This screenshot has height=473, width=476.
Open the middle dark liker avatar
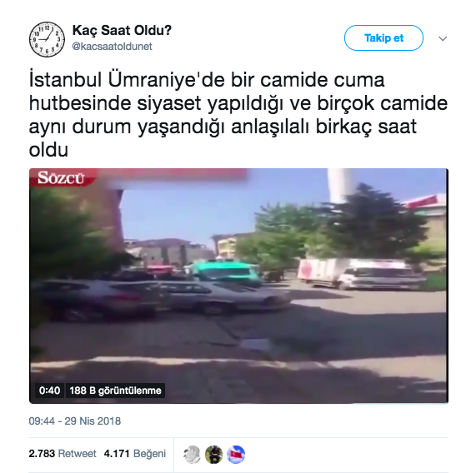pos(213,454)
